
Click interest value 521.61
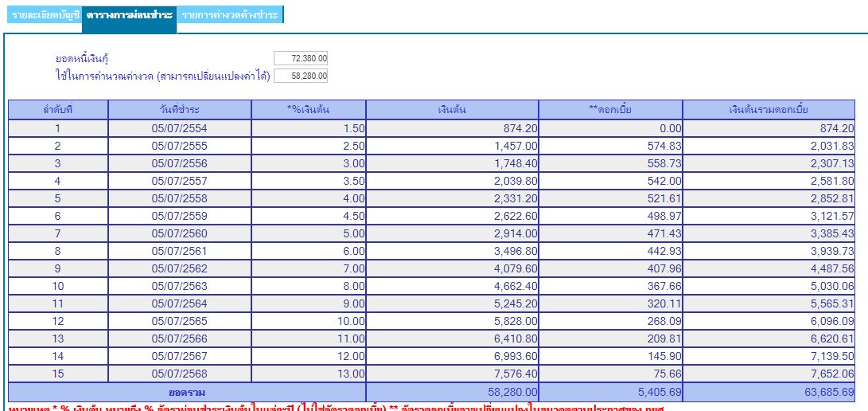(x=610, y=198)
